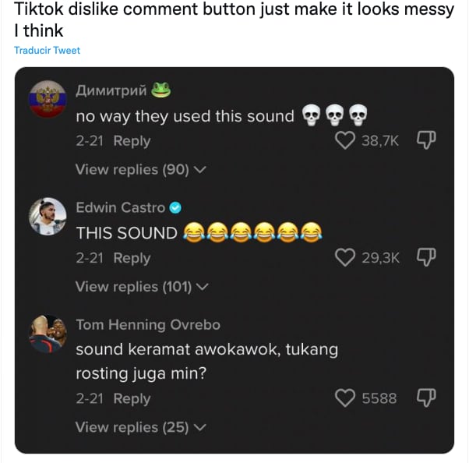476x463 pixels.
Task: Click Edwin Castro's verified badge
Action: click(x=175, y=207)
